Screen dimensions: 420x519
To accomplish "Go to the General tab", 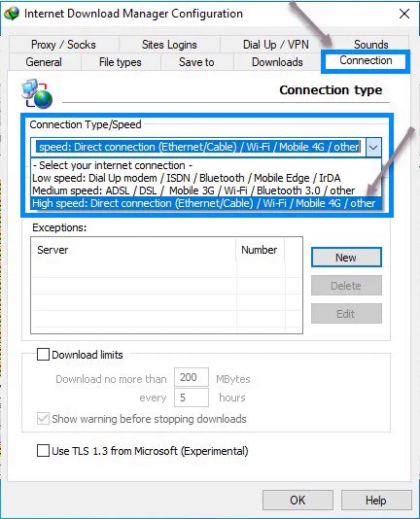I will 44,62.
